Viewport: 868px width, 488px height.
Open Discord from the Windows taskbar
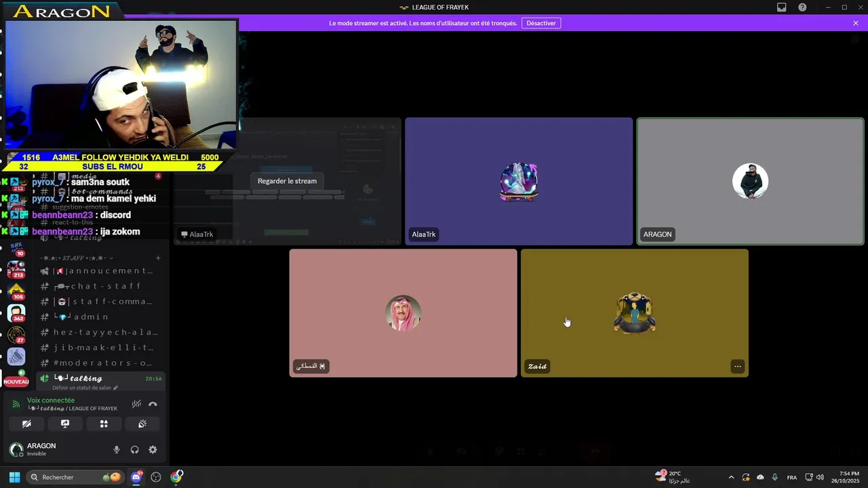click(136, 477)
